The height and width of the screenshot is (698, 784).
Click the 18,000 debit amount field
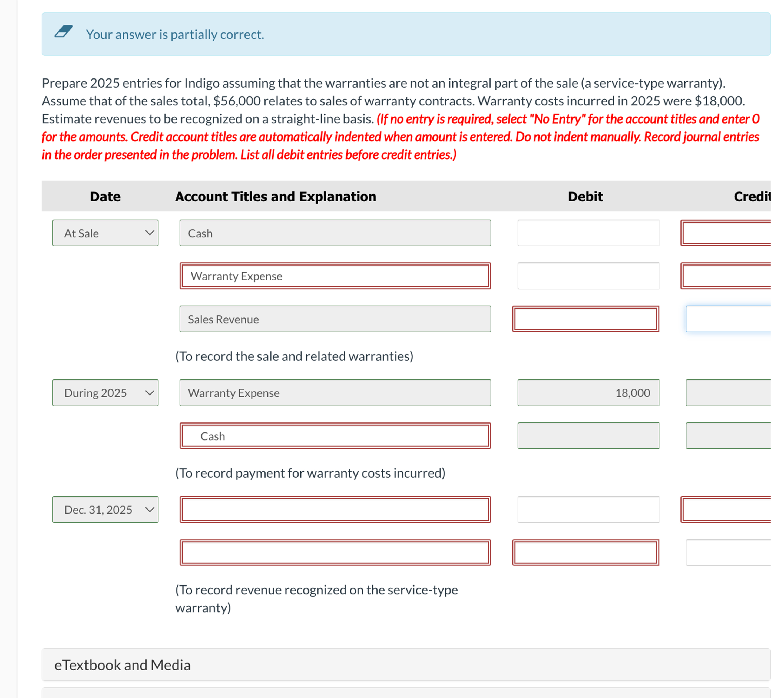[588, 392]
